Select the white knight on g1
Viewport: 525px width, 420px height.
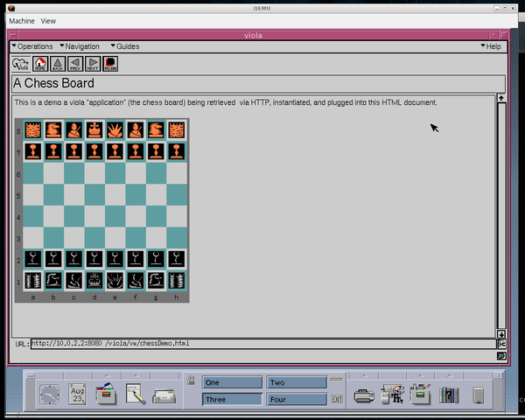click(x=156, y=280)
